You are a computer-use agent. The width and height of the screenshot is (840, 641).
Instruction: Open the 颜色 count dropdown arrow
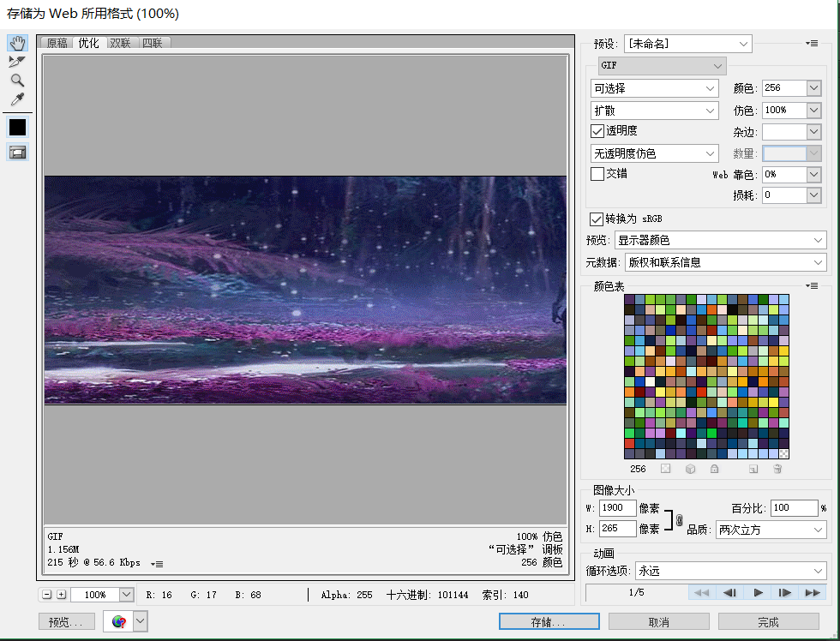tap(814, 87)
